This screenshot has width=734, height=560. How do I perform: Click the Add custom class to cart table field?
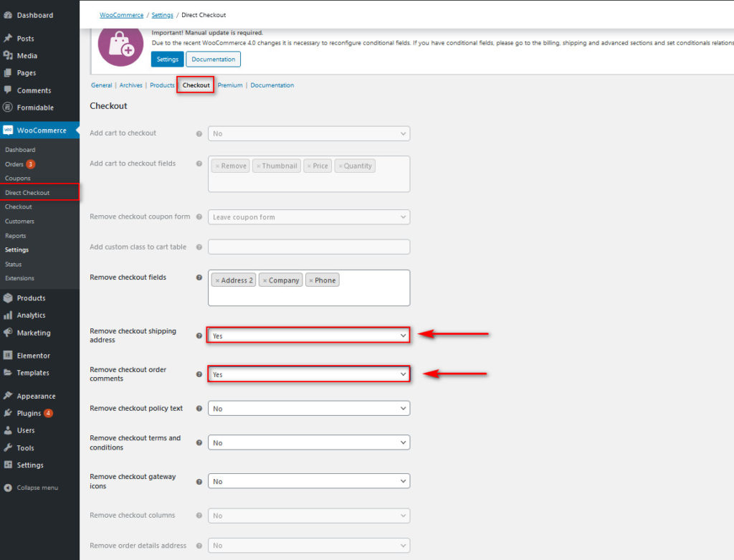[309, 247]
